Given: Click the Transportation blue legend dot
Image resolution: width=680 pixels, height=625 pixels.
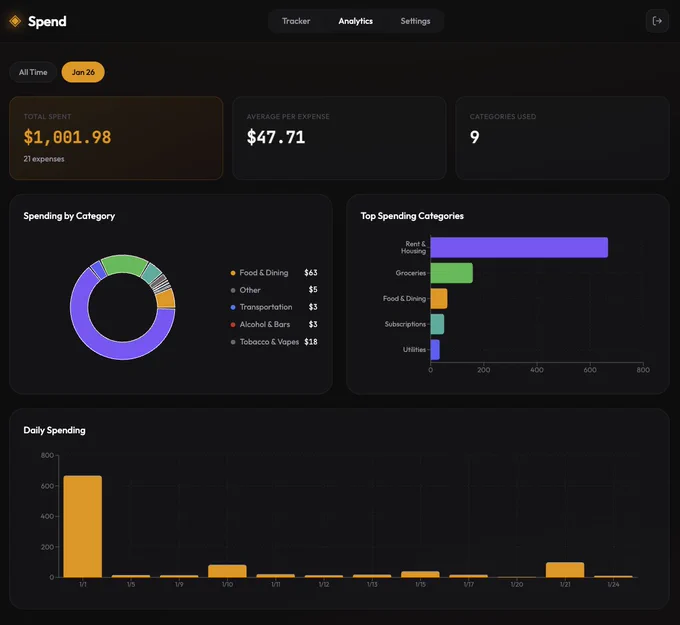Looking at the screenshot, I should [x=233, y=307].
